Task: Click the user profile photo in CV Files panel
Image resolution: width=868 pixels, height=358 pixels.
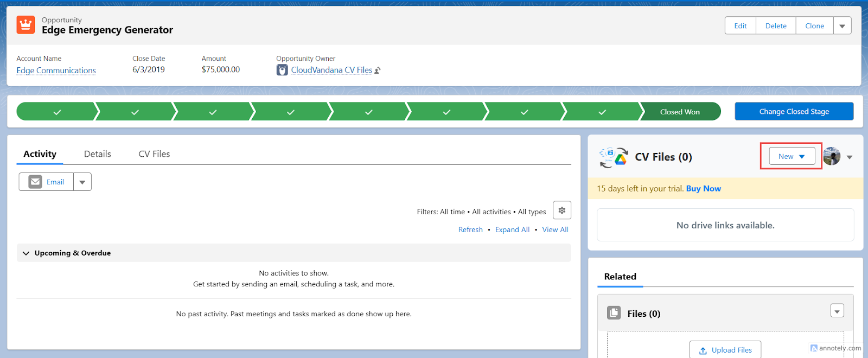Action: [832, 156]
